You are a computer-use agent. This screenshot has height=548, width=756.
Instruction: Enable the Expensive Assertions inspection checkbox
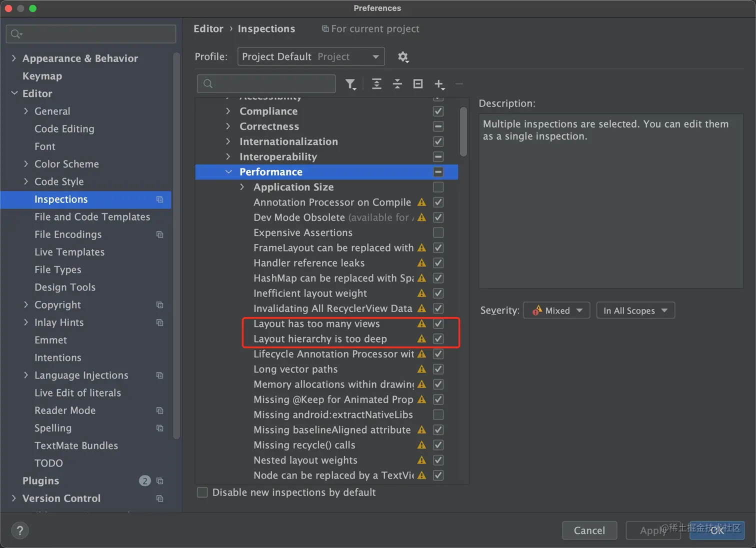(438, 232)
